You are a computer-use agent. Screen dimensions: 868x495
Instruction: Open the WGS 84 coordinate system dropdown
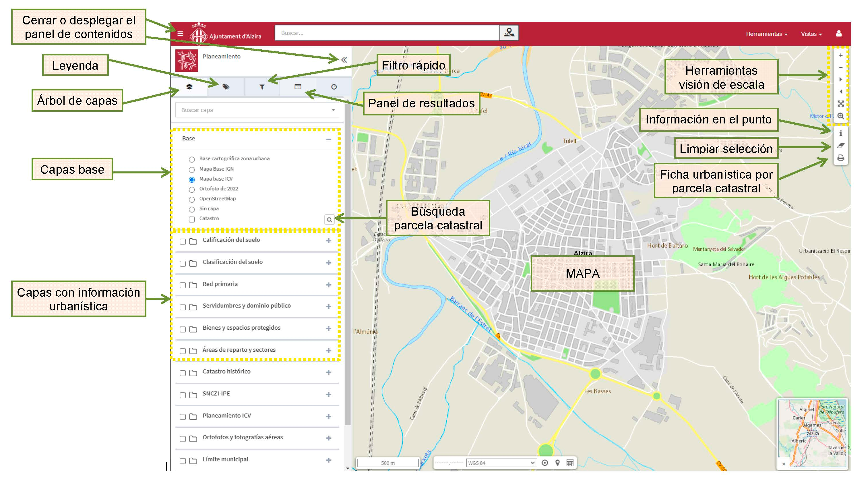coord(501,463)
